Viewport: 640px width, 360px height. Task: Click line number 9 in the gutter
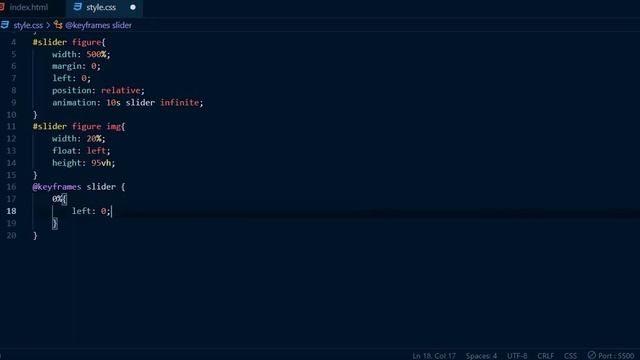13,102
